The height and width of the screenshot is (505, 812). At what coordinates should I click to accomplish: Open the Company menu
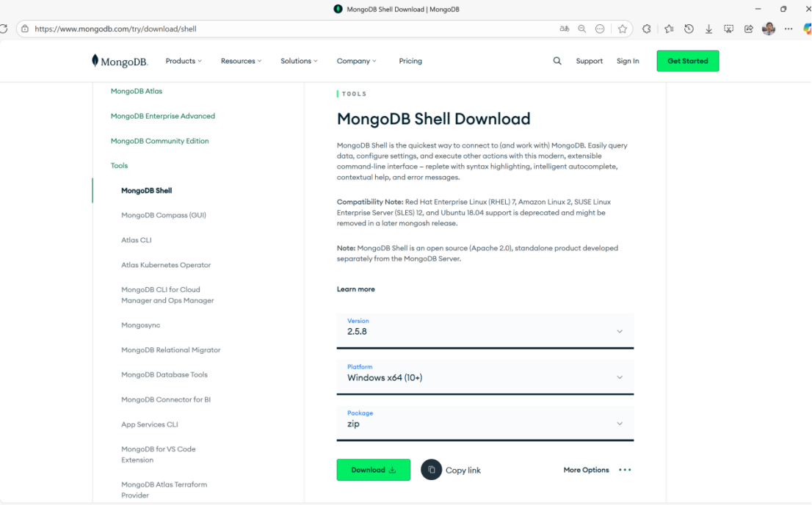coord(357,61)
